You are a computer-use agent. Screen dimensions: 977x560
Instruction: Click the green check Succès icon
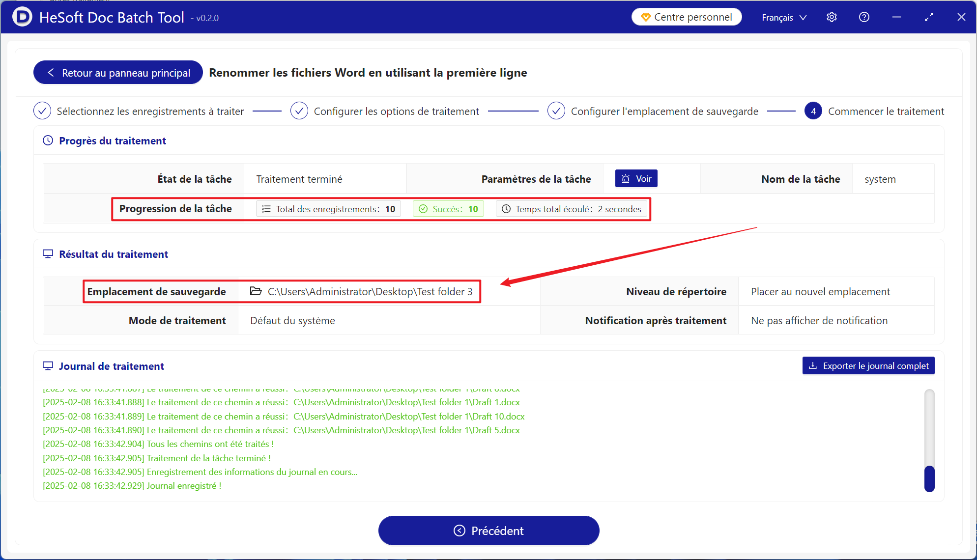click(x=423, y=209)
